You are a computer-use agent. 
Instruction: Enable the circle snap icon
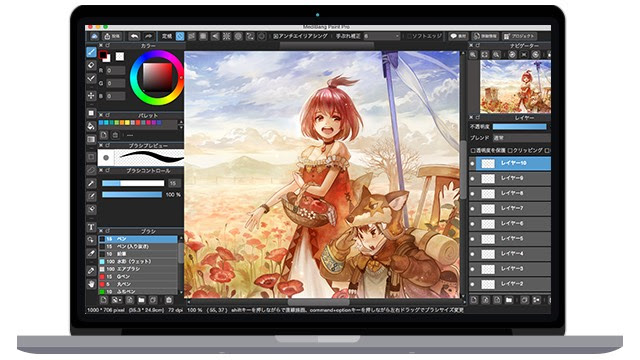click(x=238, y=36)
